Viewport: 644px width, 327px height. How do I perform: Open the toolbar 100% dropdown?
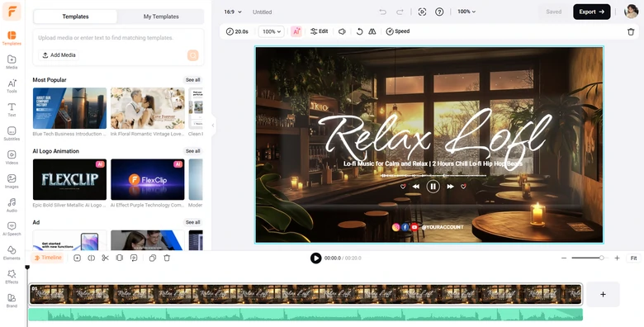click(272, 31)
